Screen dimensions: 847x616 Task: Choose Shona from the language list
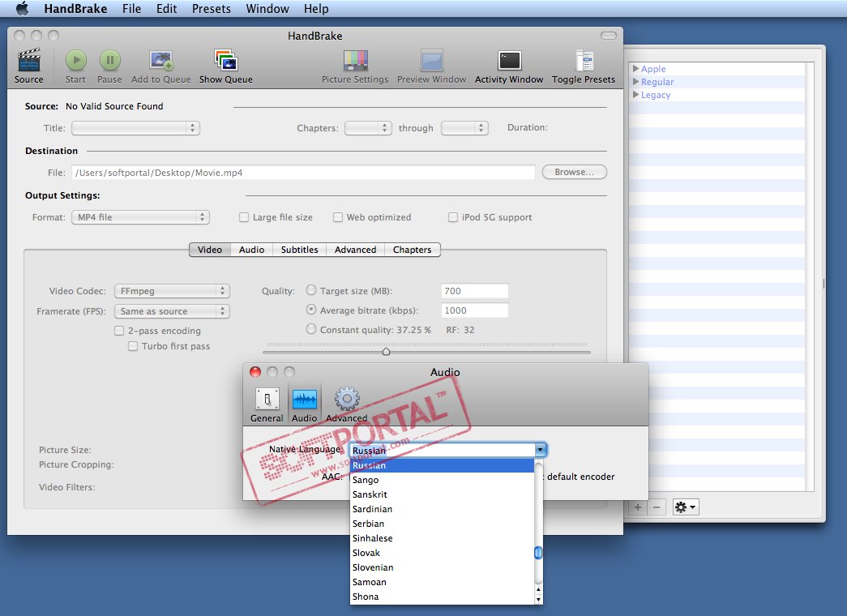pos(442,597)
